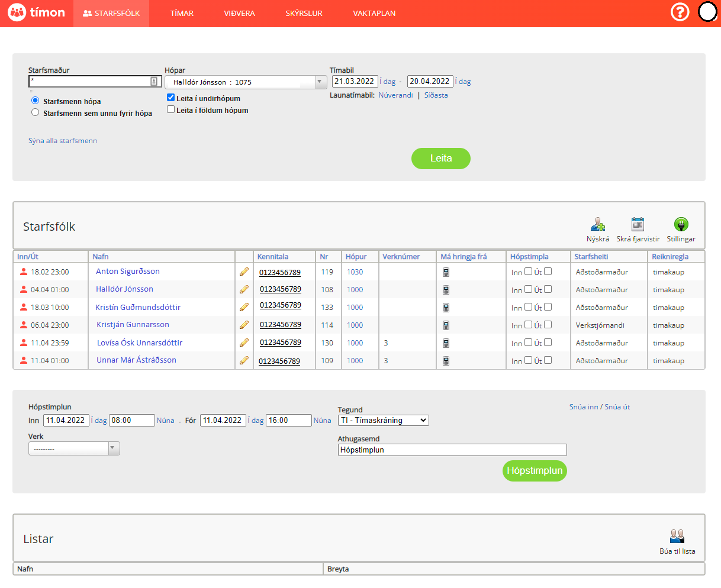Click the Athugasemd comment text field

coord(452,450)
